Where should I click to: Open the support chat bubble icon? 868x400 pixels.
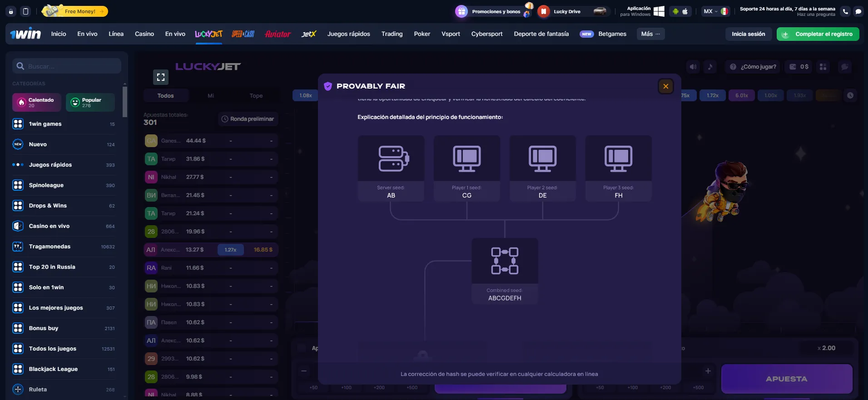point(858,11)
